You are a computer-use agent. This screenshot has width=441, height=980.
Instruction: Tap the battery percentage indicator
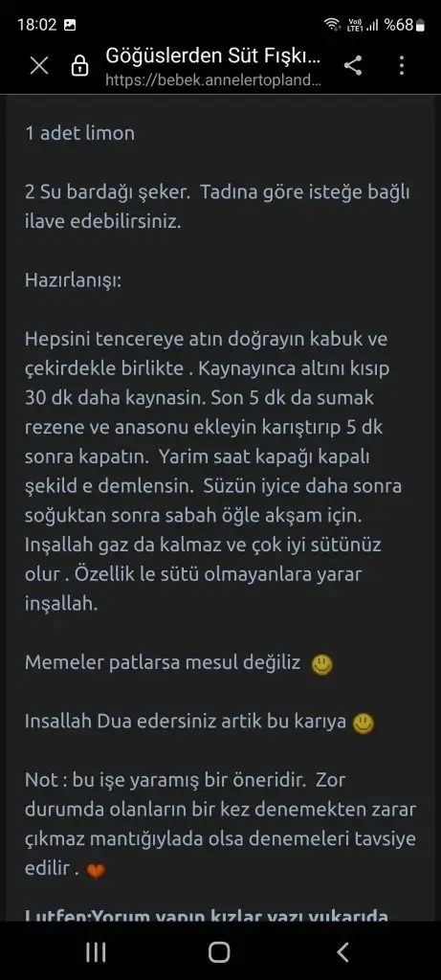[404, 25]
